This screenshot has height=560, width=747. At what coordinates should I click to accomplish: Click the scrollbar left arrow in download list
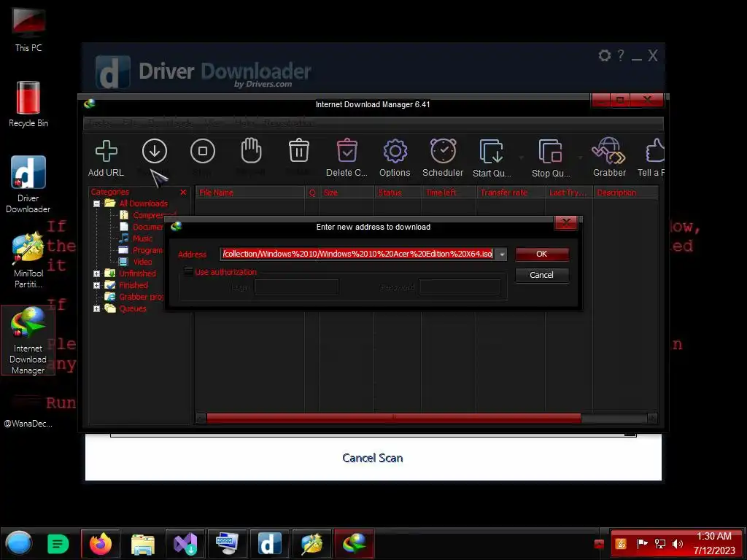pyautogui.click(x=201, y=418)
